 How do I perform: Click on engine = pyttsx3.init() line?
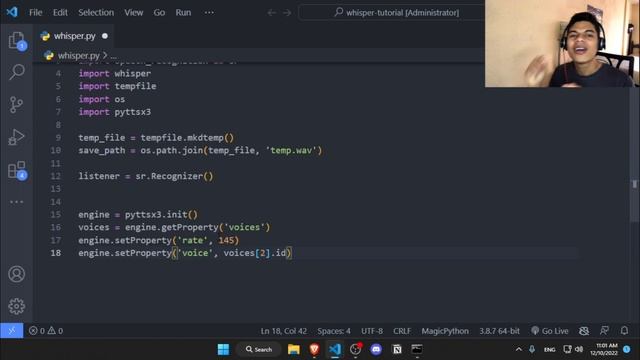138,215
